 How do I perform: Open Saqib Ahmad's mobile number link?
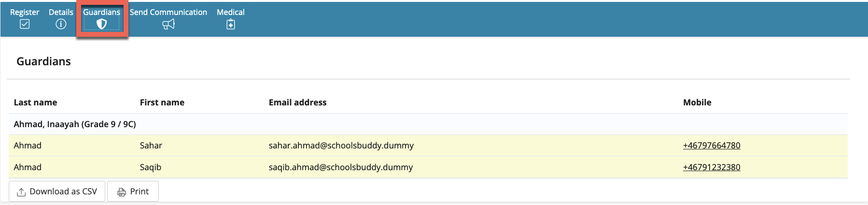tap(711, 167)
